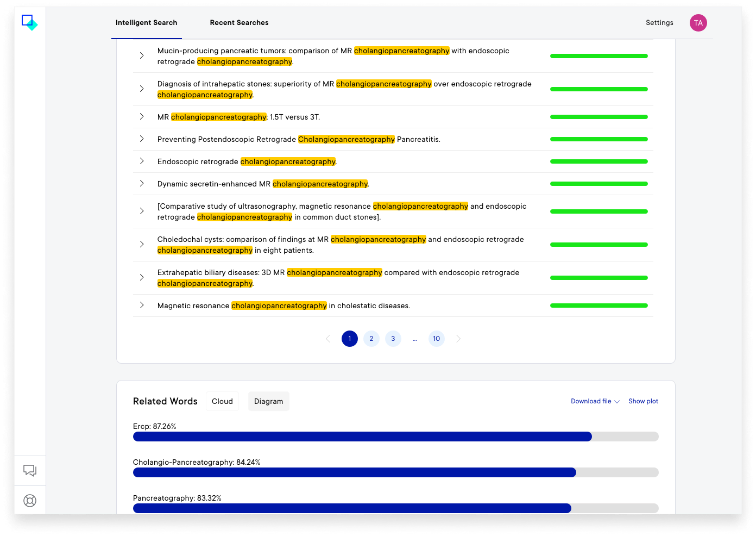Click the previous page arrow
Viewport: 756px width, 536px height.
coord(328,339)
